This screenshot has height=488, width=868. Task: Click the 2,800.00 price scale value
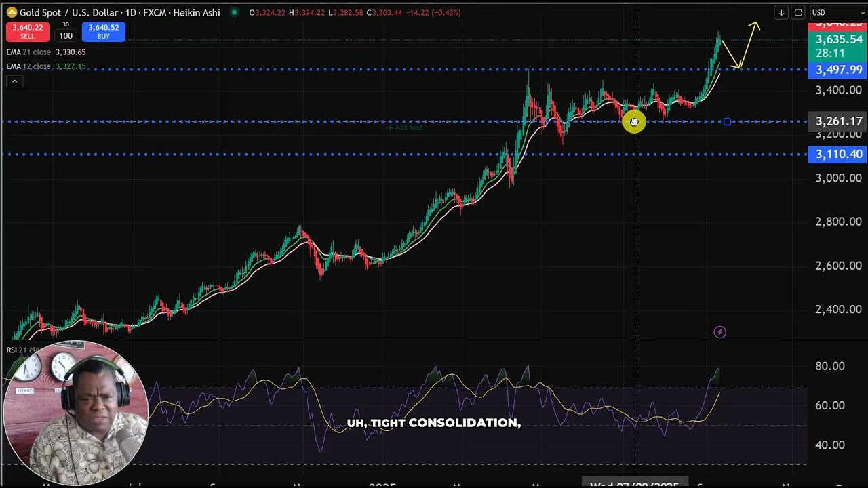[x=838, y=222]
